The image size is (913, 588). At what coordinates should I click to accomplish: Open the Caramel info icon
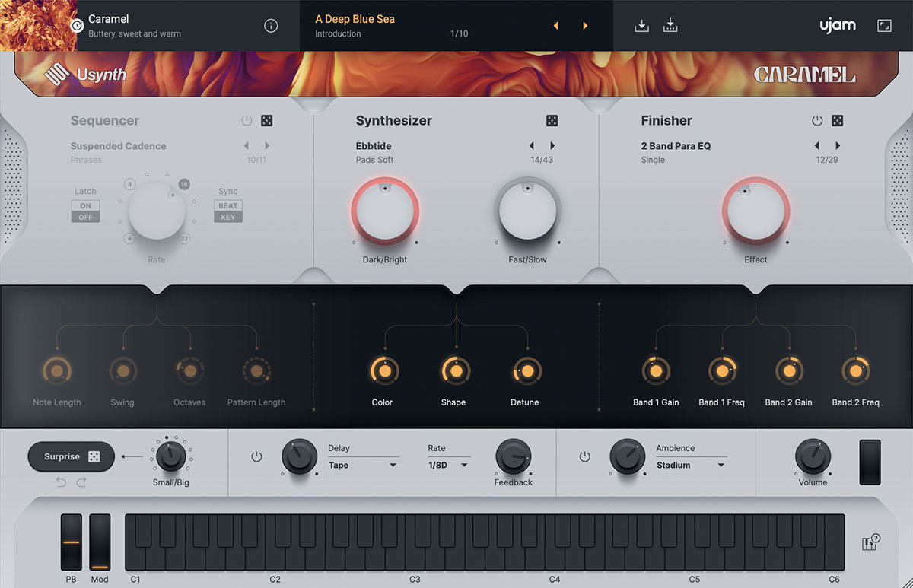271,26
